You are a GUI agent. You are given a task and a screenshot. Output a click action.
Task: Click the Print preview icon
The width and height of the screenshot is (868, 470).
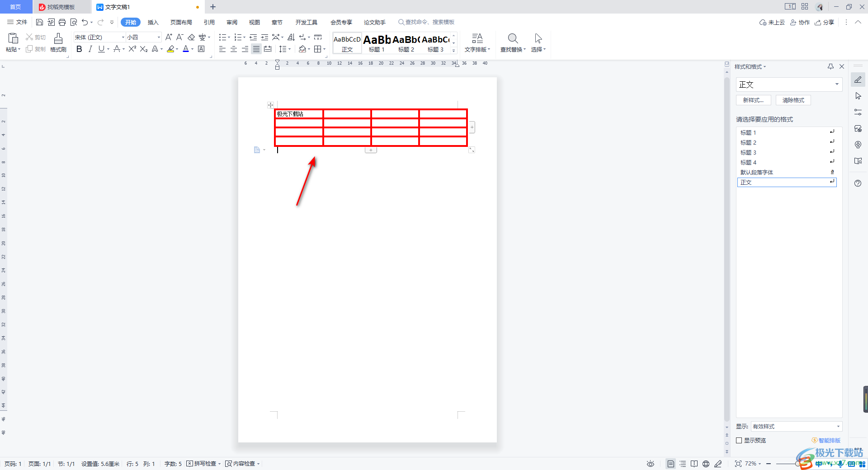tap(74, 22)
